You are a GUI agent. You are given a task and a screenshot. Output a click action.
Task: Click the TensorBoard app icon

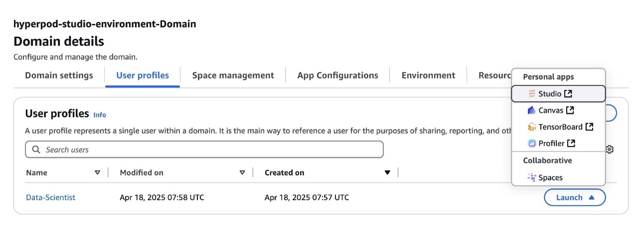[x=532, y=127]
